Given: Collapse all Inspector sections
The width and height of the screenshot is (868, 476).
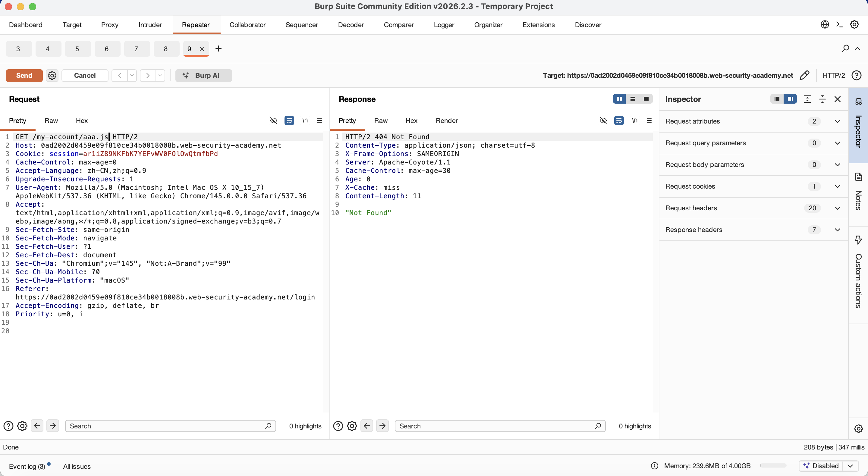Looking at the screenshot, I should [822, 99].
